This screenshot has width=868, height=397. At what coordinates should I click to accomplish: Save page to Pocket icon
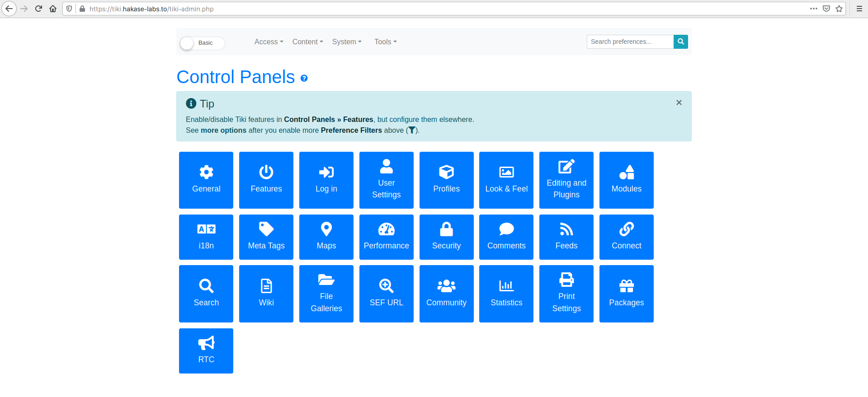(x=826, y=9)
